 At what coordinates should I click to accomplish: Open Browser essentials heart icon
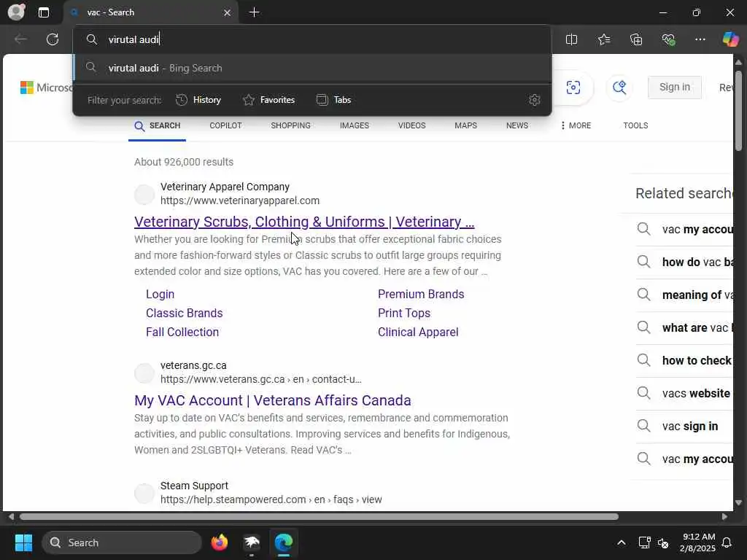tap(668, 39)
